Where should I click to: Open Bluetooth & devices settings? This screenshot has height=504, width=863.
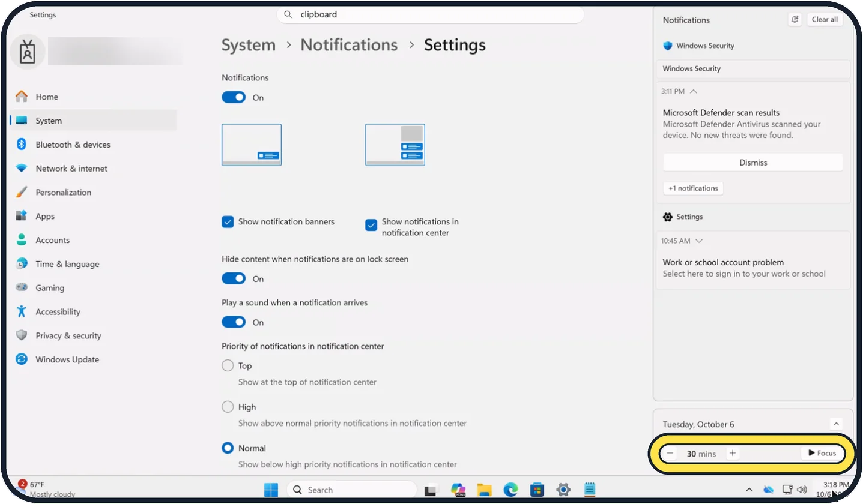[73, 145]
